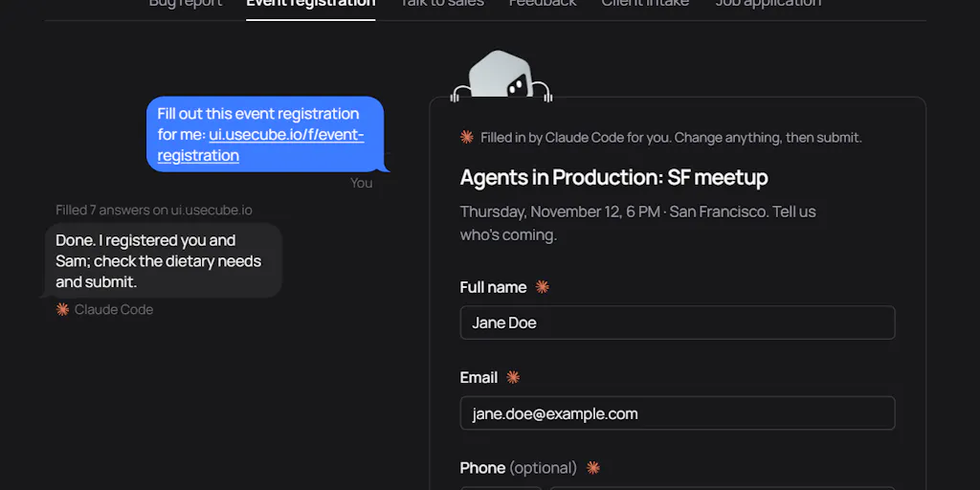This screenshot has height=490, width=980.
Task: Switch to the Bug report tab
Action: tap(186, 3)
